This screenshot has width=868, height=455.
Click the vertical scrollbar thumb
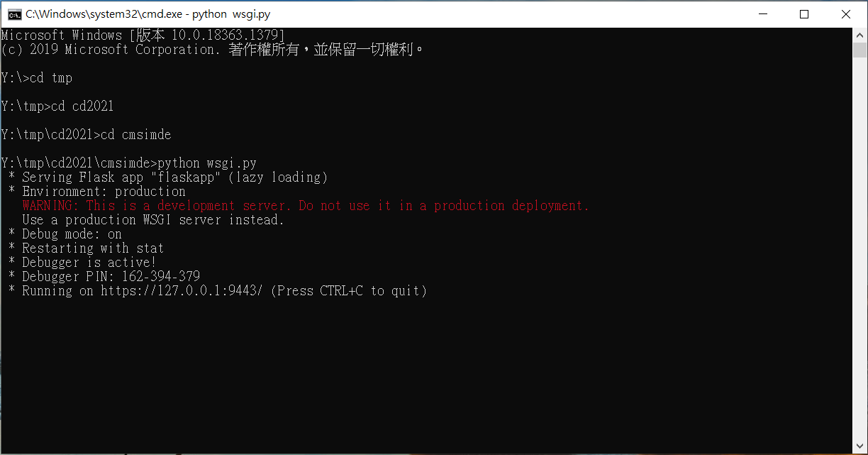click(859, 50)
